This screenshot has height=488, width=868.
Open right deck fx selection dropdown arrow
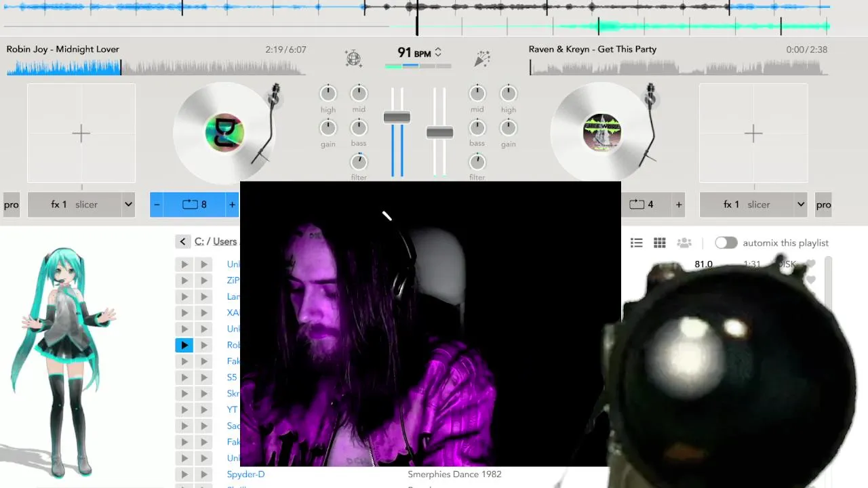(x=801, y=204)
